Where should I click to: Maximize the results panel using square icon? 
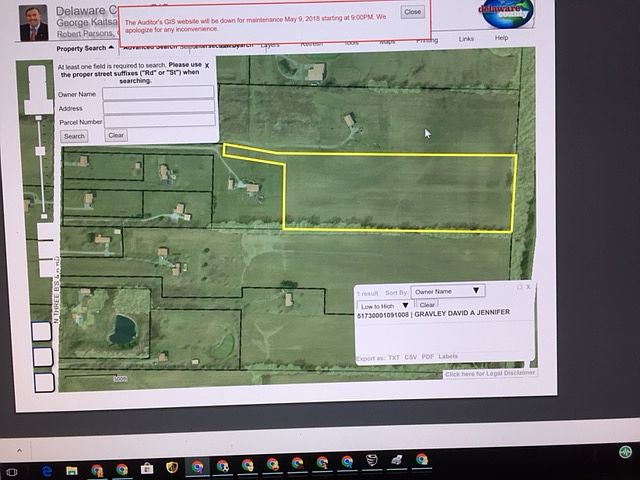[519, 287]
